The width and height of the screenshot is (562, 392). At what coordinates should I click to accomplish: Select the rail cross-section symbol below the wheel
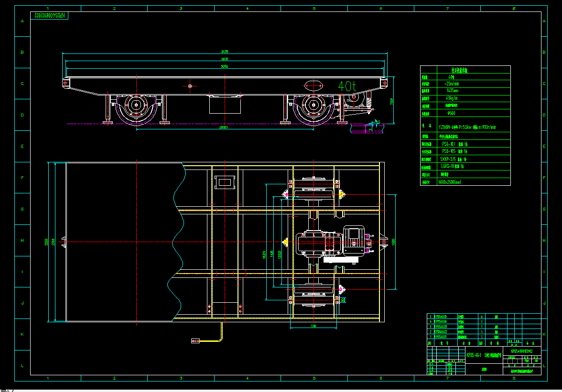pos(368,130)
